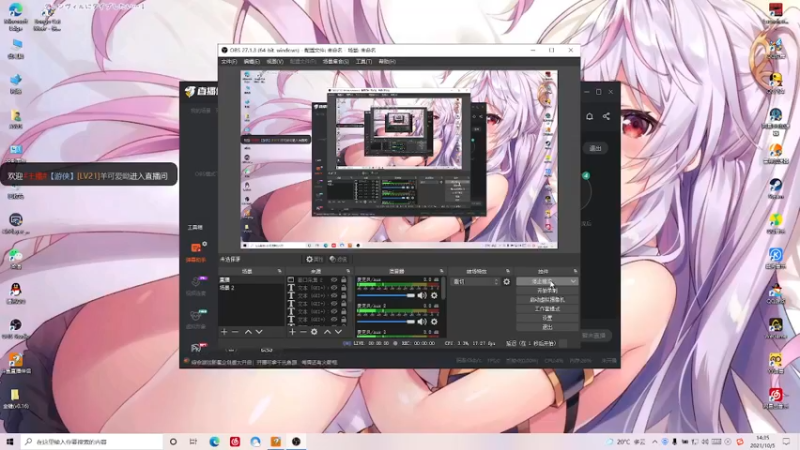Open OBS 设置 settings from the controls dock
Screen dimensions: 800x450
coord(547,318)
